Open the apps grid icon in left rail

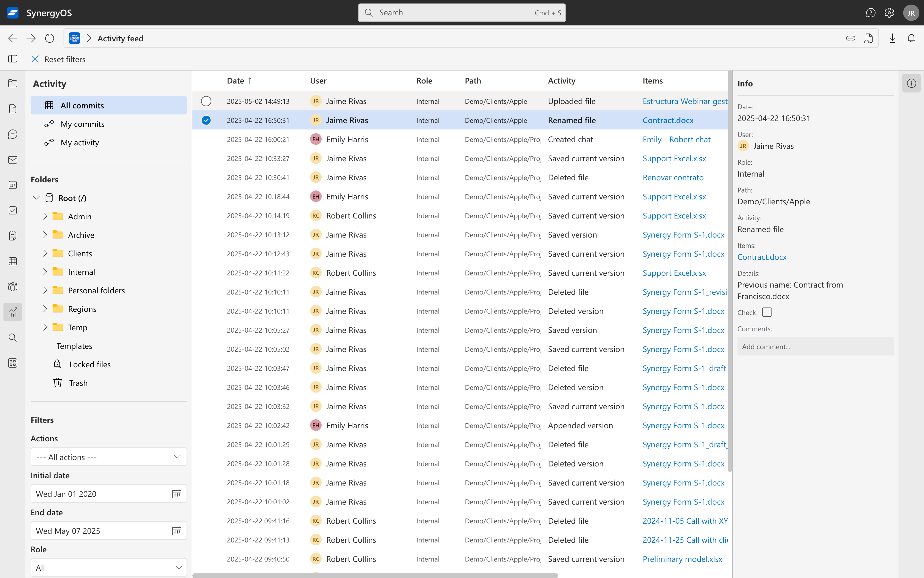(13, 363)
